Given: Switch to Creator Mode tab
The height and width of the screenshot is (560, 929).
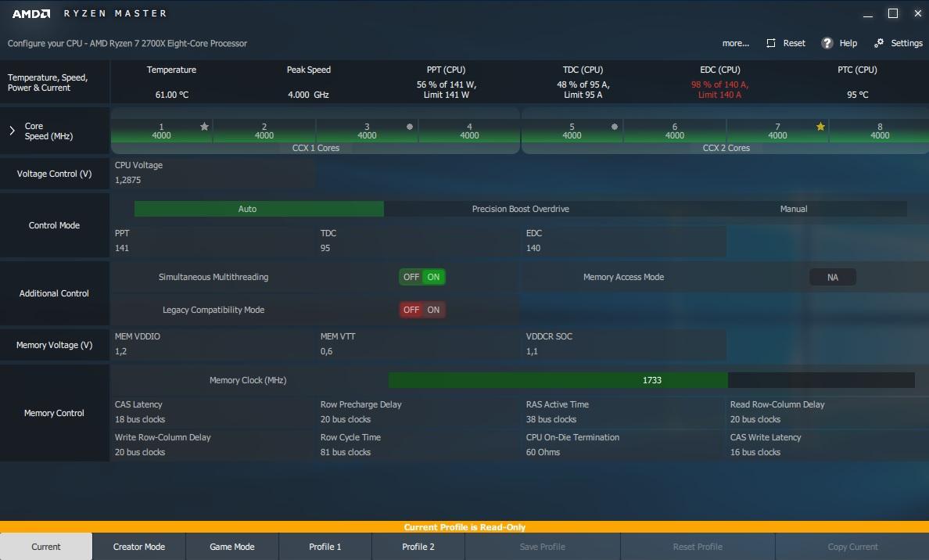Looking at the screenshot, I should 139,547.
